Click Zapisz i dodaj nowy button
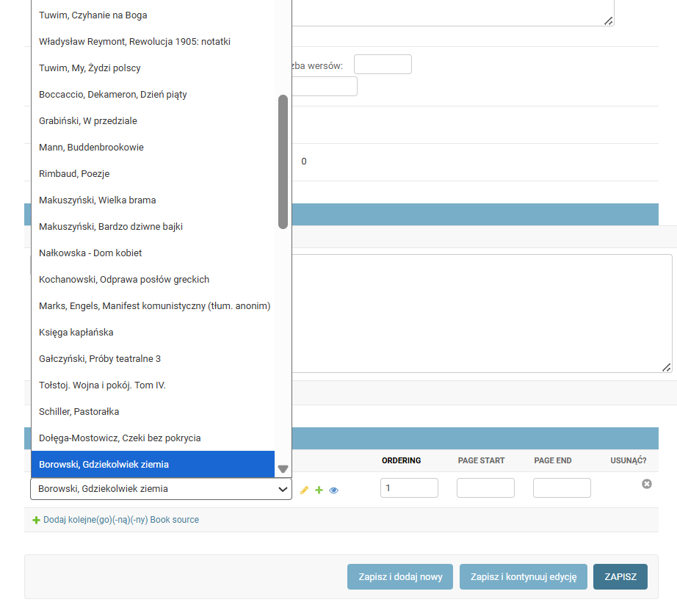677x616 pixels. click(x=400, y=576)
